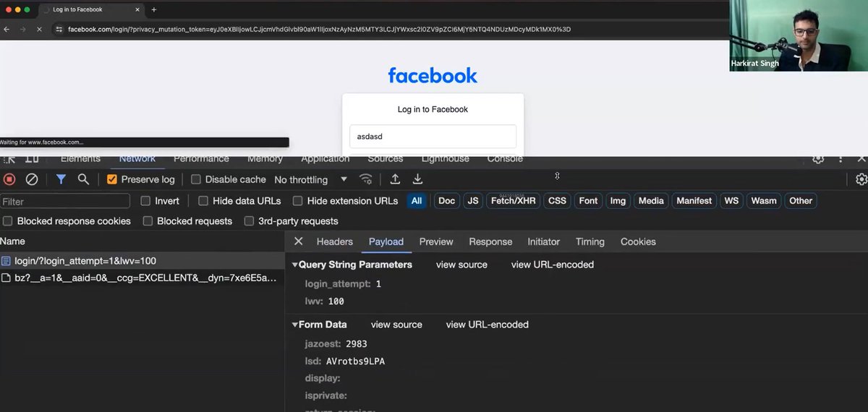The height and width of the screenshot is (412, 868).
Task: Open network conditions wifi-gear icon
Action: tap(367, 179)
